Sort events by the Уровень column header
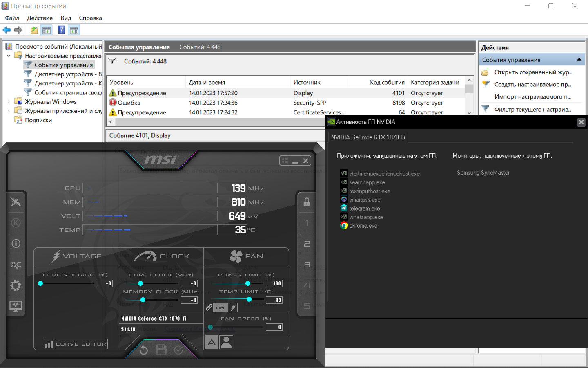Screen dimensions: 588x368 point(146,82)
